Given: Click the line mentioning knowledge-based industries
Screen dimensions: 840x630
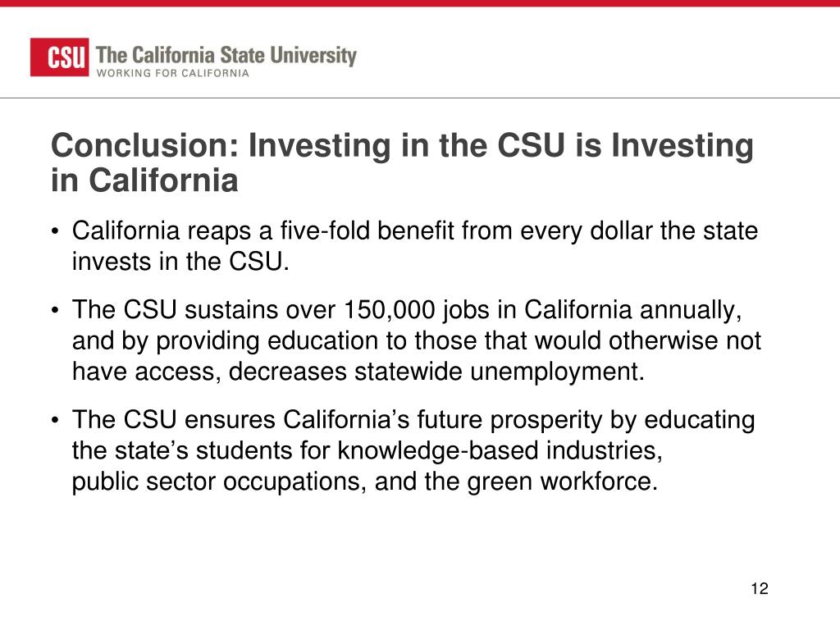Looking at the screenshot, I should (x=367, y=450).
